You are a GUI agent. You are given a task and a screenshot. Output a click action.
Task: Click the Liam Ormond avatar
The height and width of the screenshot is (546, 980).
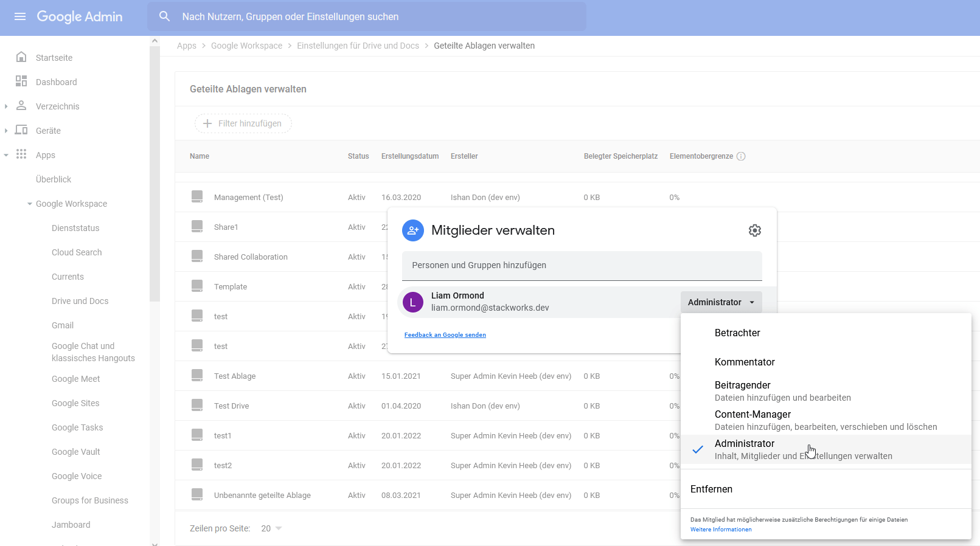413,302
